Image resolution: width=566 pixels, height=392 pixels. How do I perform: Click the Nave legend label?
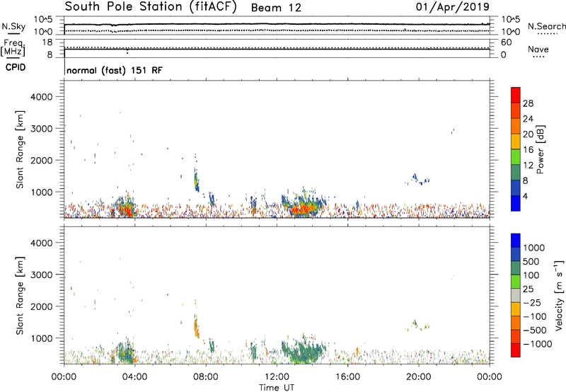point(538,49)
